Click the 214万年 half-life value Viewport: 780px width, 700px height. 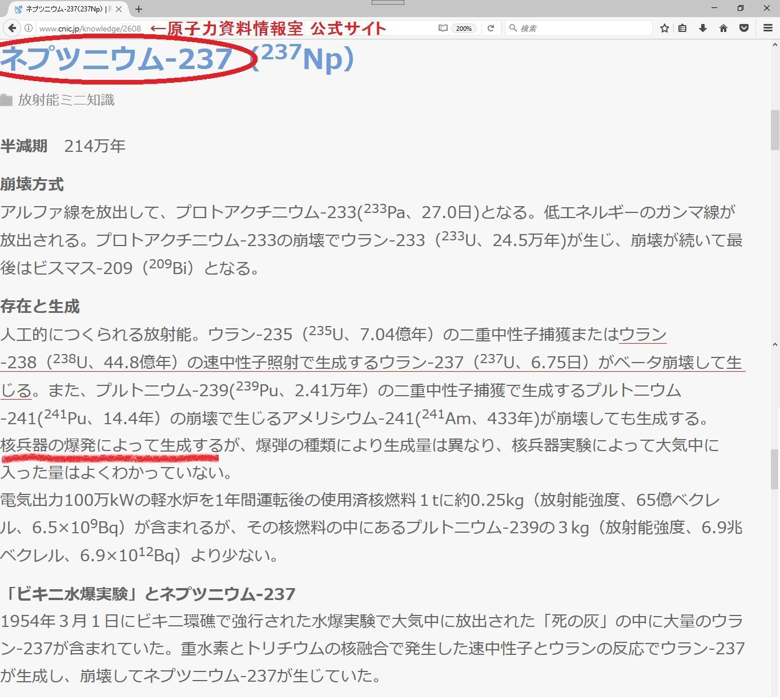(95, 146)
